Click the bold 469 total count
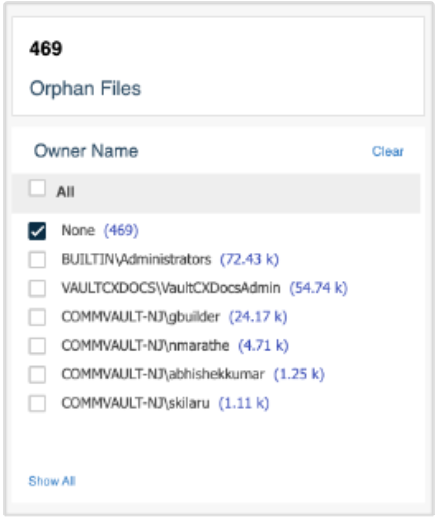The height and width of the screenshot is (517, 435). point(46,49)
